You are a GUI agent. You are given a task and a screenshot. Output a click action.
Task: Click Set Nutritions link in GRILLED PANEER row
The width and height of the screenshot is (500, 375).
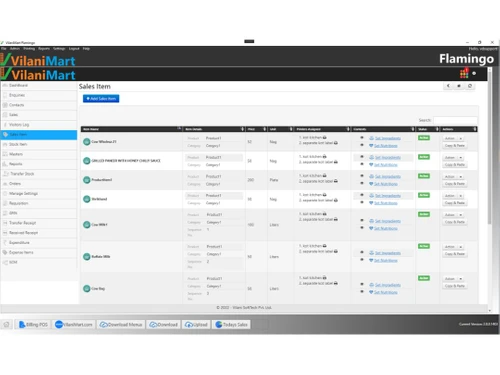coord(386,165)
